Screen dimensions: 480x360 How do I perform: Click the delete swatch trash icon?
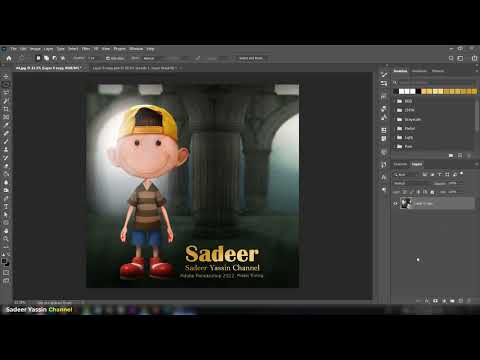pos(469,156)
